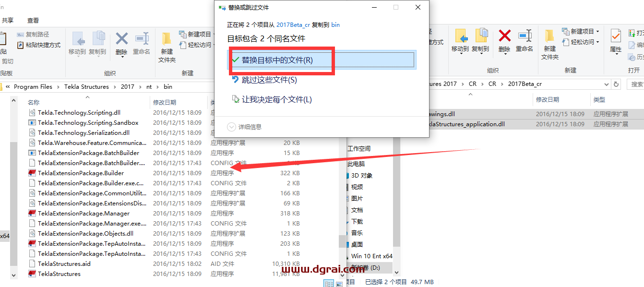Click 粘贴快捷方式 in left window ribbon
Screen dimensions: 644x287
coord(39,45)
